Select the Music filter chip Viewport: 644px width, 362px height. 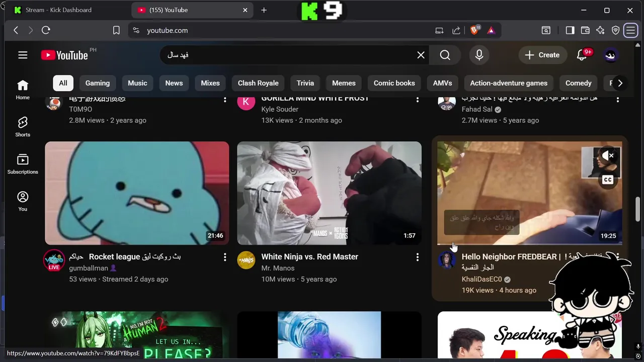pyautogui.click(x=137, y=83)
